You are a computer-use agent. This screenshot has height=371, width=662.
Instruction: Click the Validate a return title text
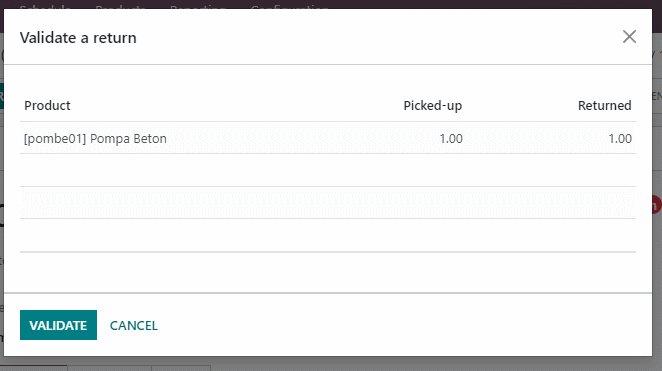[x=78, y=38]
